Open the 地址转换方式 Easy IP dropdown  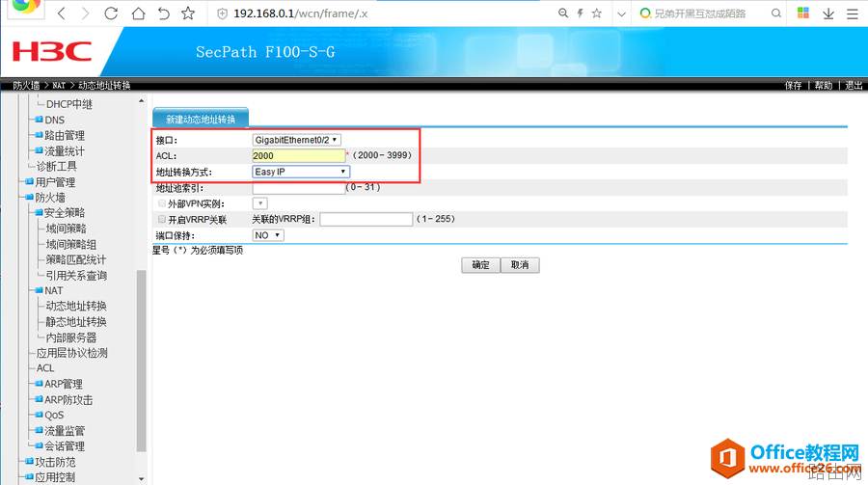301,172
